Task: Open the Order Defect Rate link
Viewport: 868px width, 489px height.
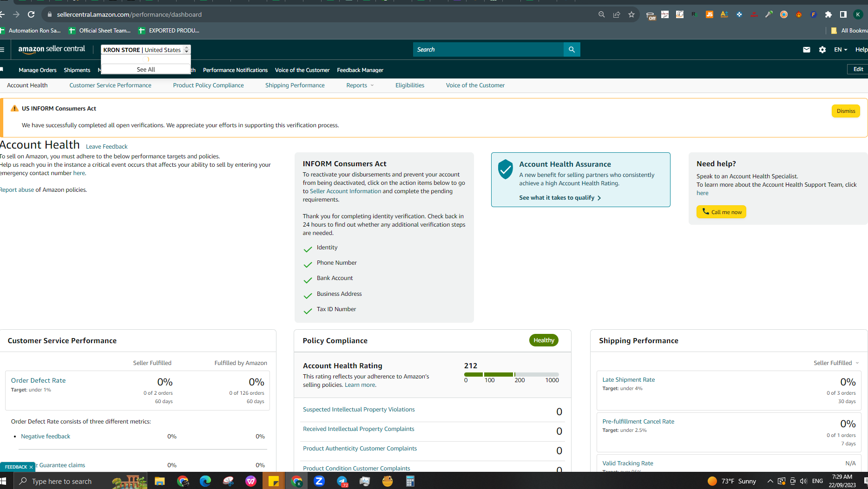Action: coord(39,380)
